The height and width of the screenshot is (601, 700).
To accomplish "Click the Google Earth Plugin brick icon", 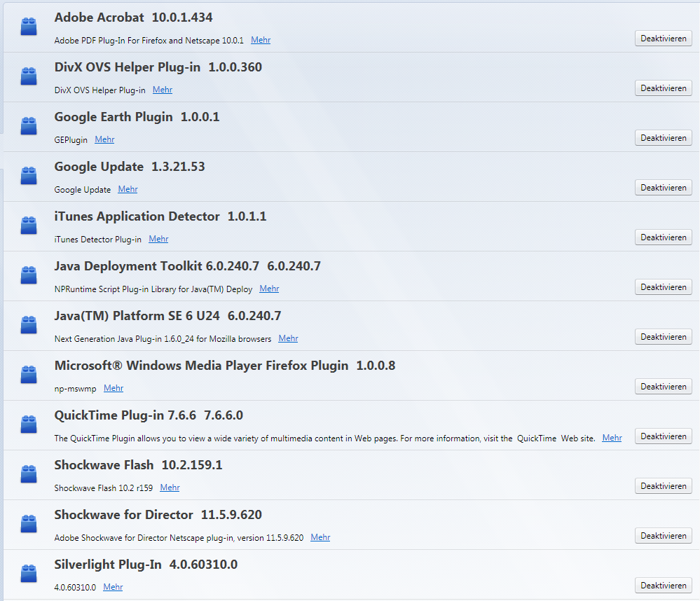I will click(29, 126).
